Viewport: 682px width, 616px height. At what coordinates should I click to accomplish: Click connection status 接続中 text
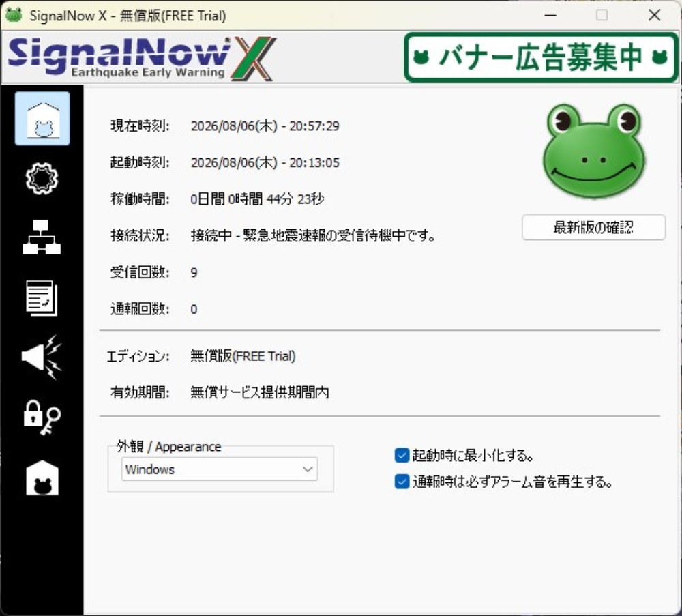(x=313, y=236)
